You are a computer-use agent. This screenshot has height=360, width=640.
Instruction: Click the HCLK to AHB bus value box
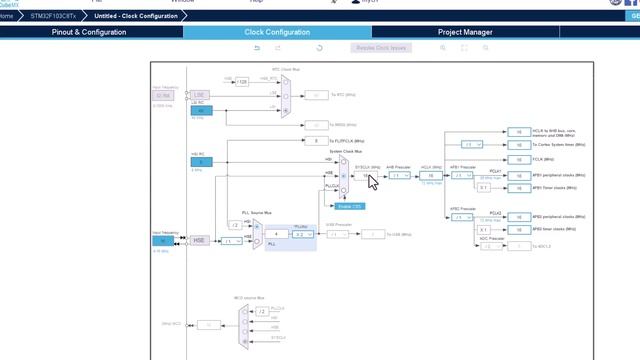(x=519, y=132)
